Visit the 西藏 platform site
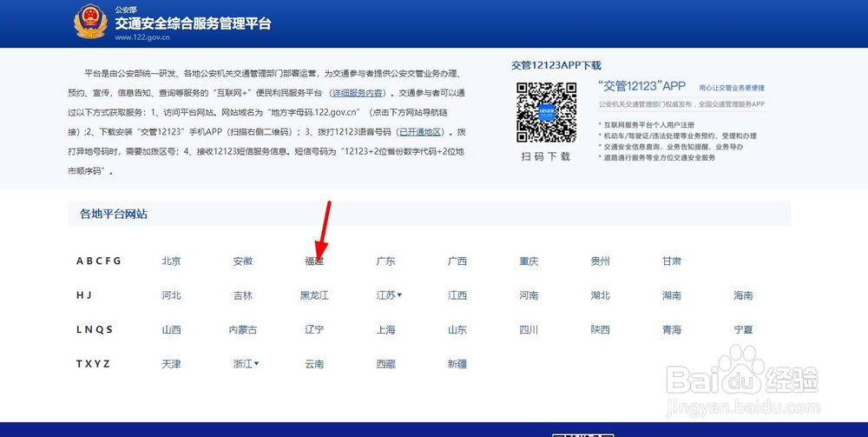Screen dimensions: 868x437 pyautogui.click(x=386, y=364)
